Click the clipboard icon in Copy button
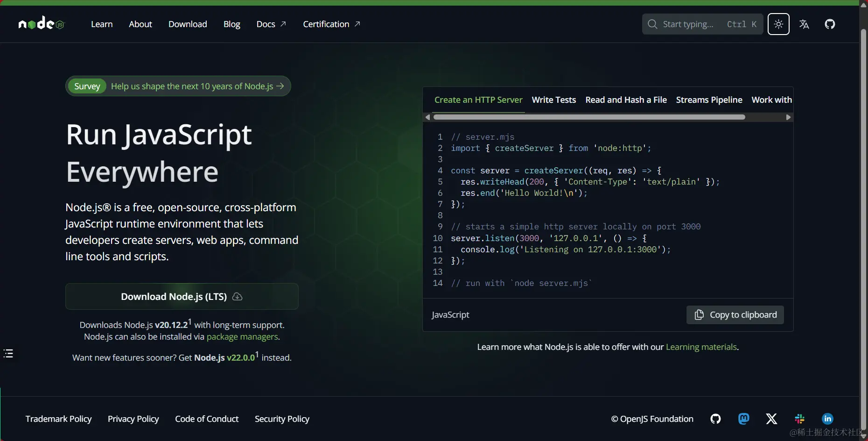This screenshot has height=441, width=868. [x=699, y=315]
